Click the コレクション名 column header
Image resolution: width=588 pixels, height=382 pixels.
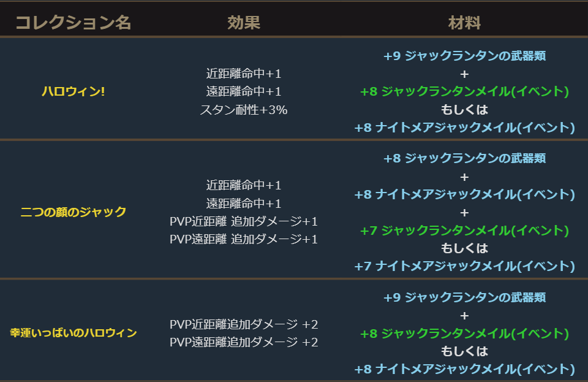pyautogui.click(x=73, y=23)
